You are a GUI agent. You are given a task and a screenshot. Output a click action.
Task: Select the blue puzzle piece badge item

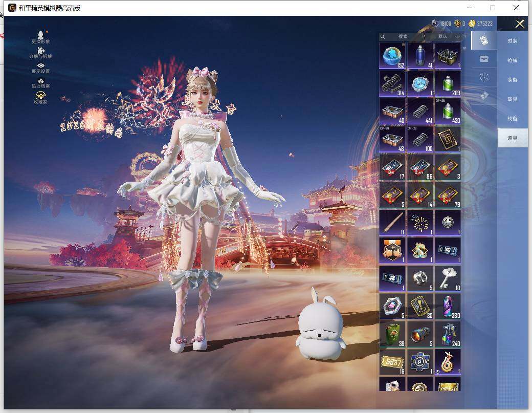point(420,362)
